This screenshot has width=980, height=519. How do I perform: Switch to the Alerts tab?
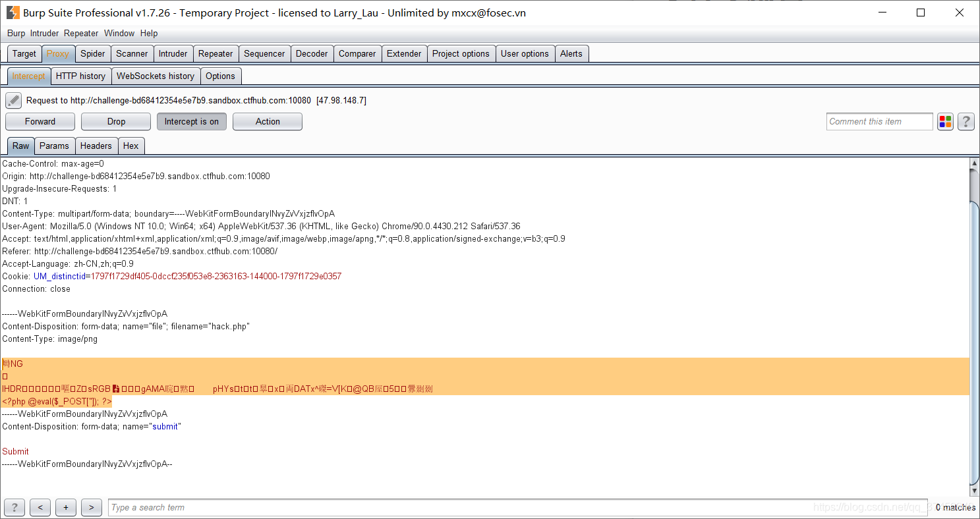click(x=571, y=53)
